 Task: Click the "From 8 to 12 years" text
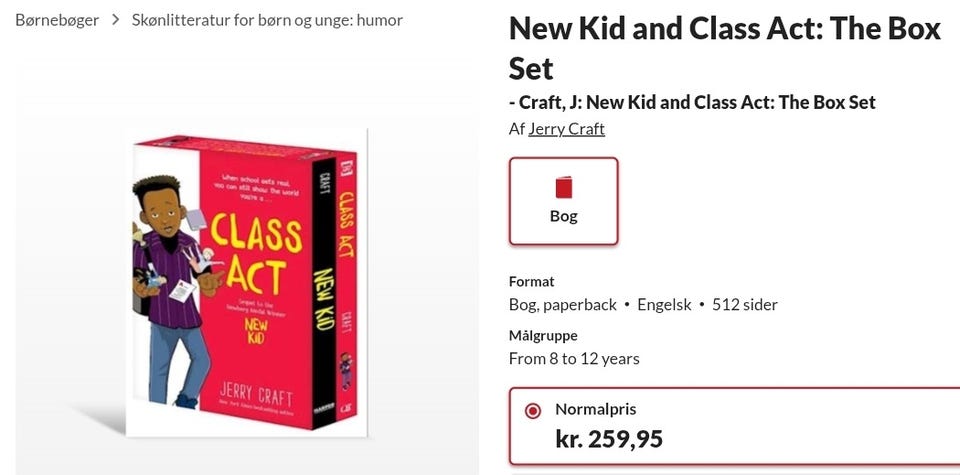pyautogui.click(x=574, y=358)
